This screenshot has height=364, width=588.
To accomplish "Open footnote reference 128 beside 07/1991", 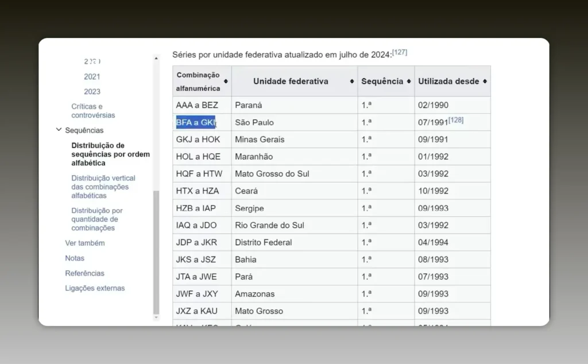I will pyautogui.click(x=456, y=120).
